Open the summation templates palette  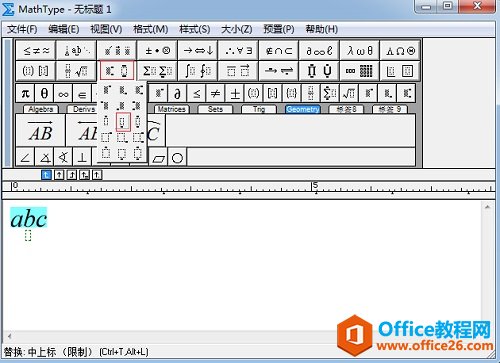coord(157,71)
